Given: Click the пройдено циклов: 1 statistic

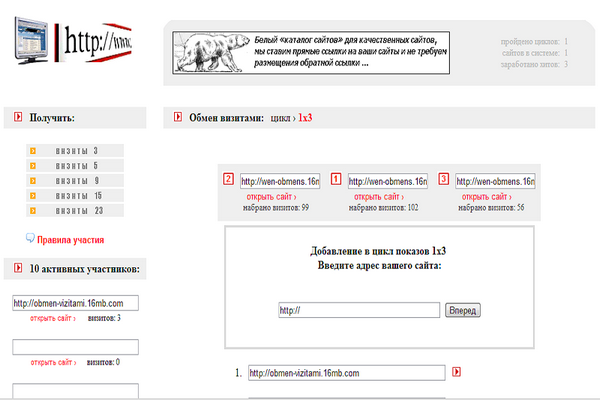Looking at the screenshot, I should point(535,41).
